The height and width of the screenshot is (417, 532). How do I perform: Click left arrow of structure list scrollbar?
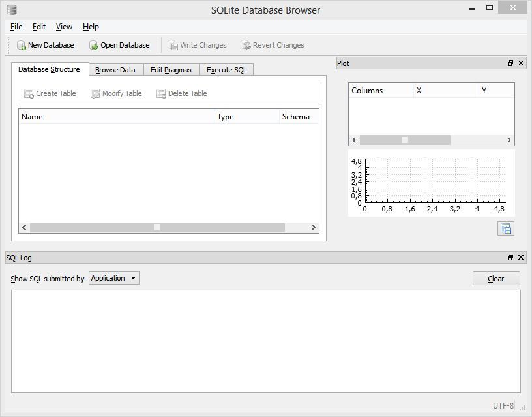tap(24, 228)
